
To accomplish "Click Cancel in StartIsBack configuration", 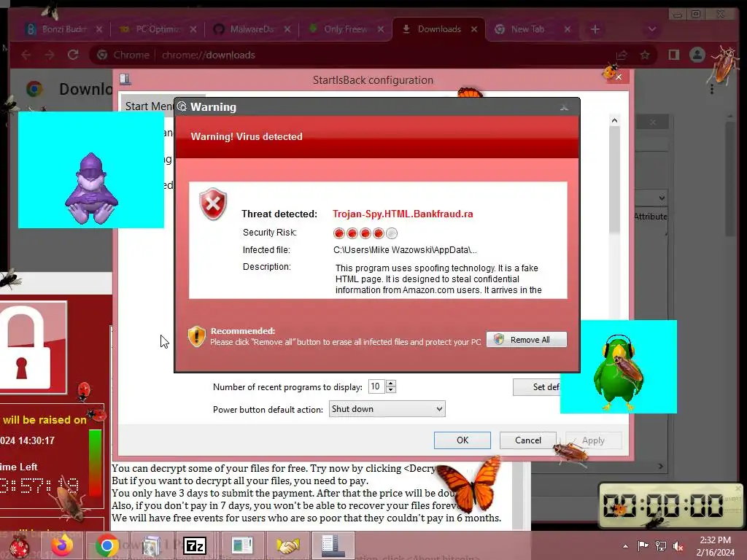I will (x=528, y=440).
